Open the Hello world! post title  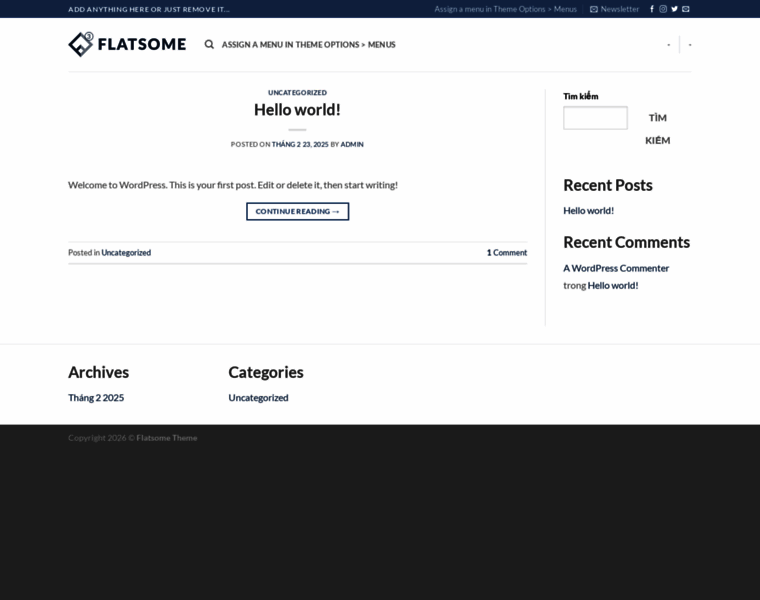297,110
